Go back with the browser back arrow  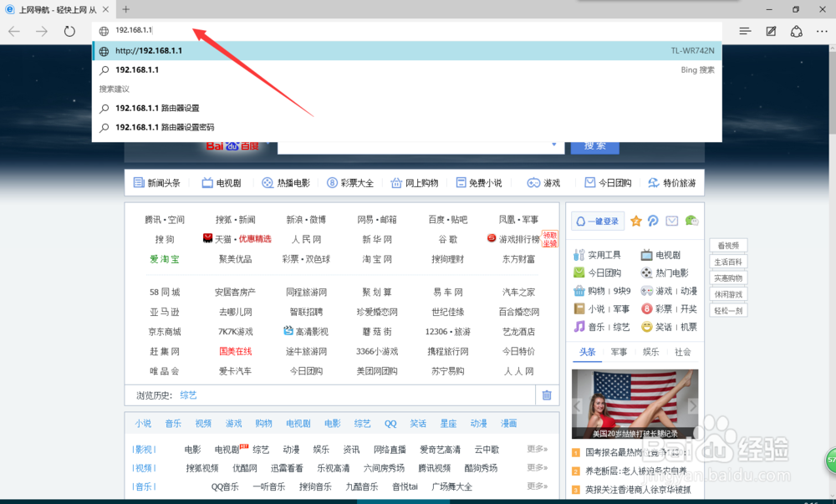pyautogui.click(x=14, y=32)
